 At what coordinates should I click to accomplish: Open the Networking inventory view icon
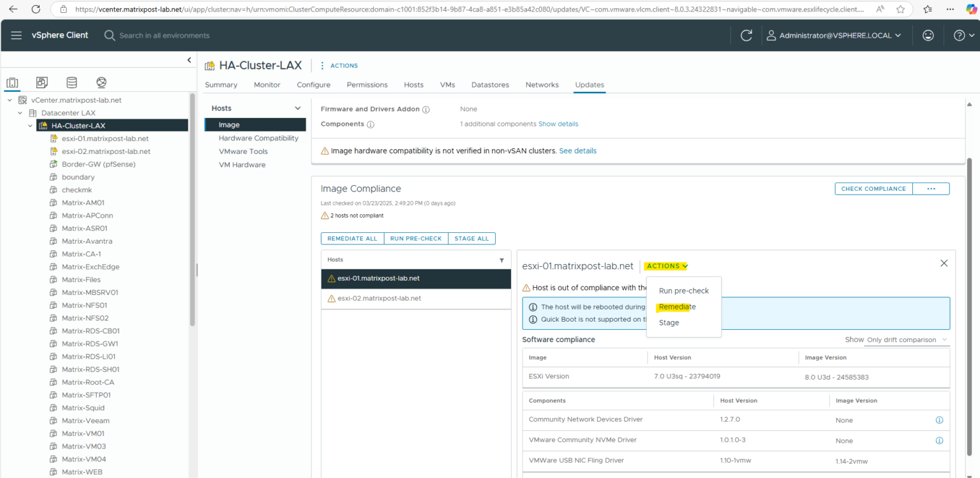101,82
